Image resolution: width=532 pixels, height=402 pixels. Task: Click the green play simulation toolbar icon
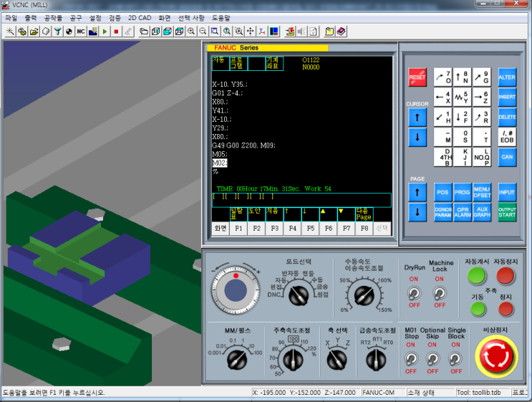[105, 32]
